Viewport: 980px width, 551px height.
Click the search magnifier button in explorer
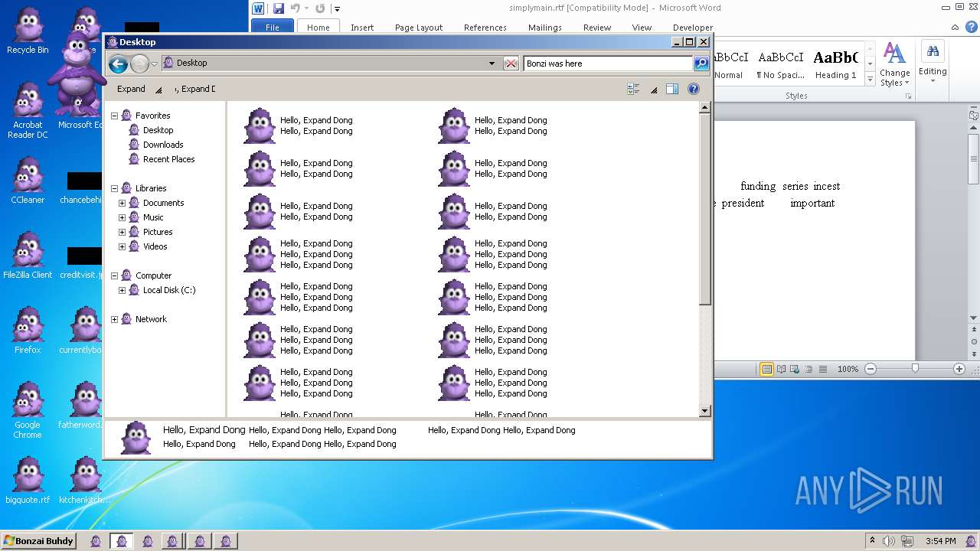coord(701,64)
